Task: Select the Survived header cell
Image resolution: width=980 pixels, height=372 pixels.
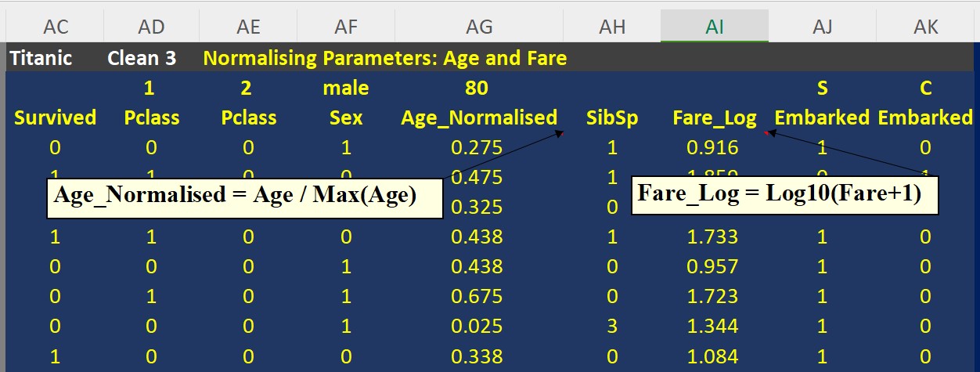Action: (56, 118)
